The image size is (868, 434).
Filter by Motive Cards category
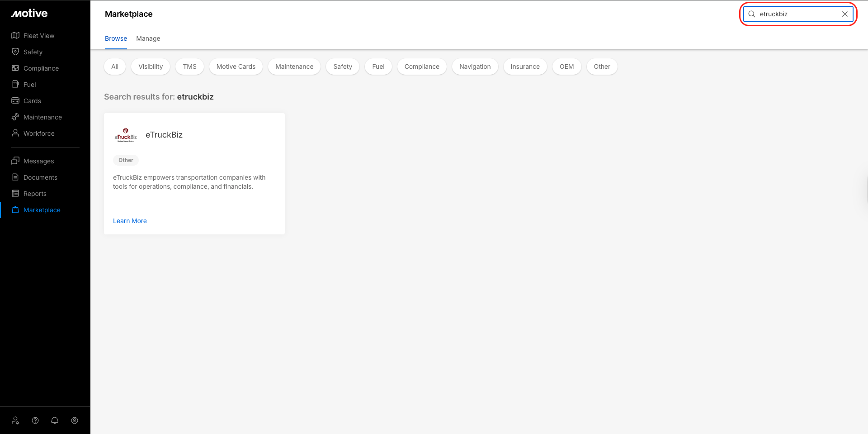pos(236,67)
